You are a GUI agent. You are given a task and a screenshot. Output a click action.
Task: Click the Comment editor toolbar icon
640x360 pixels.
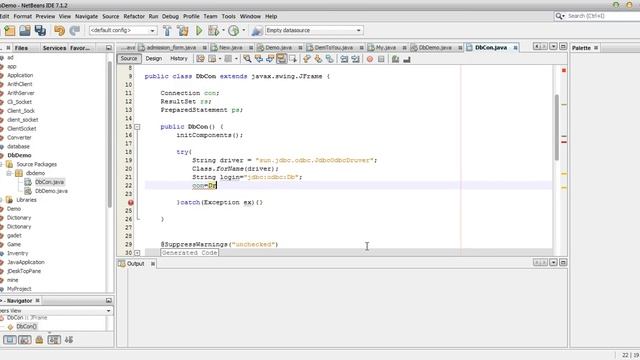(395, 59)
